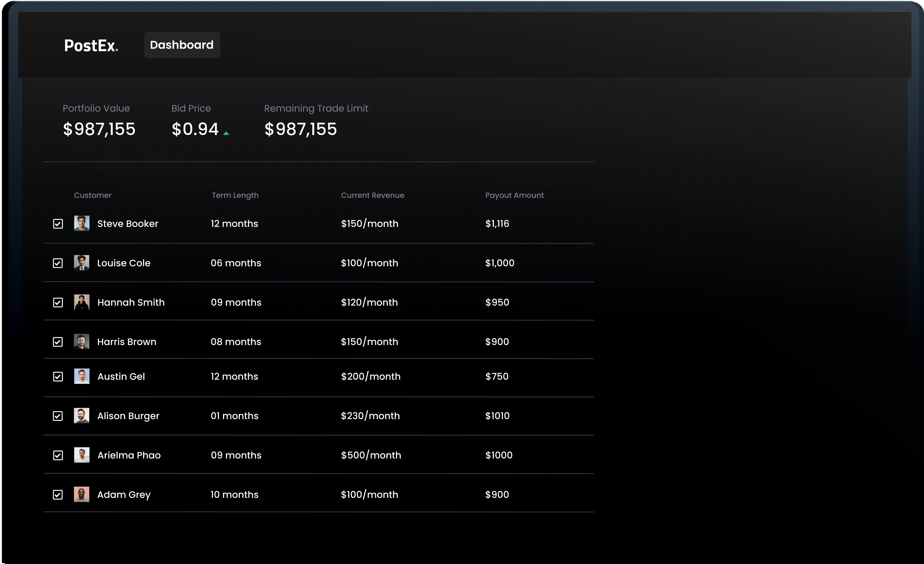Click the PostEx logo
924x564 pixels.
(x=91, y=45)
